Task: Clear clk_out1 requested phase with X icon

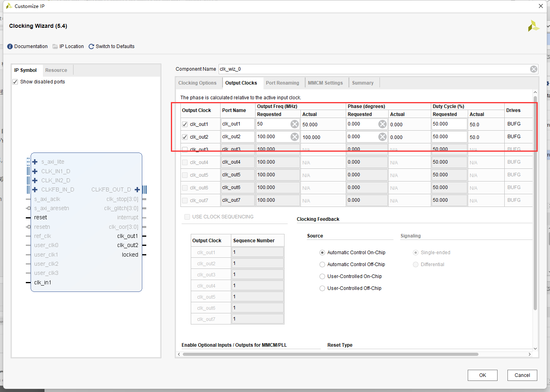Action: pyautogui.click(x=382, y=124)
